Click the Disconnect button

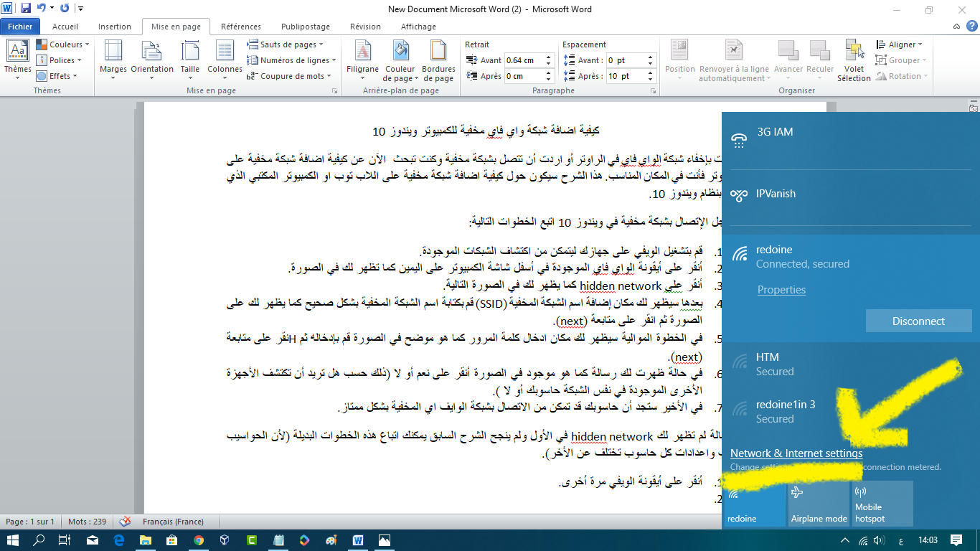[x=918, y=321]
